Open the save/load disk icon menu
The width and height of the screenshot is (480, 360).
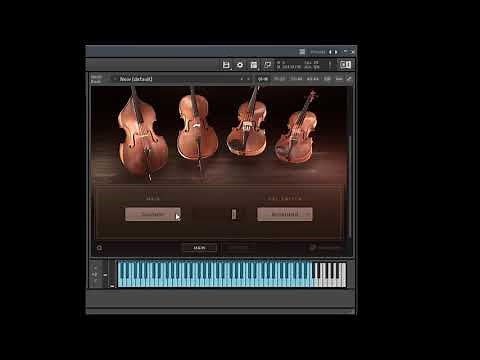226,65
